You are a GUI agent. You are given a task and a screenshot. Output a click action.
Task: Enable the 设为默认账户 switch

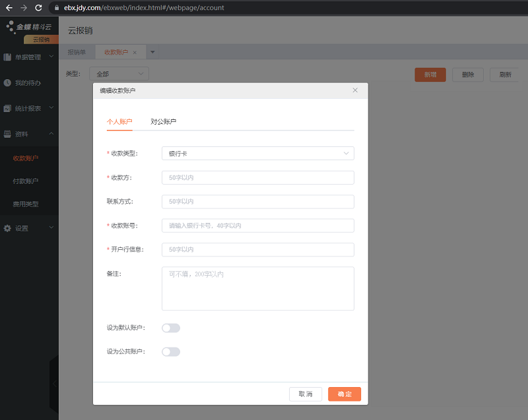click(x=171, y=328)
